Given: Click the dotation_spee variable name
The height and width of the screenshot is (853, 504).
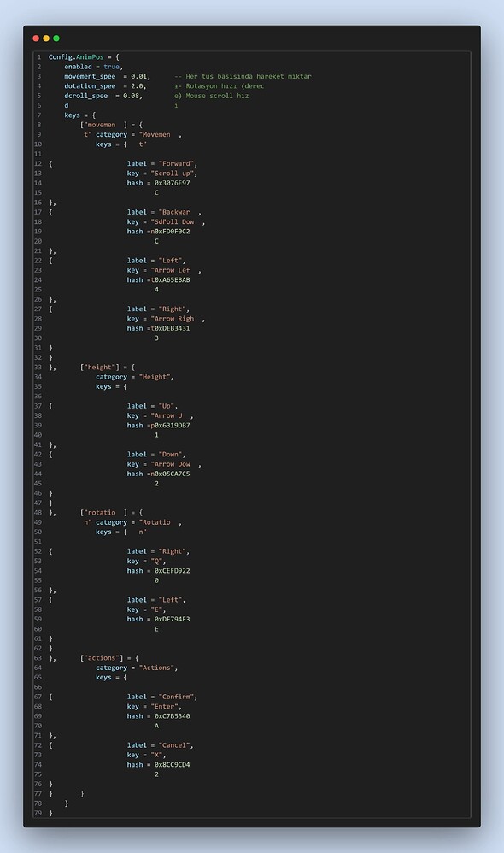Looking at the screenshot, I should 90,86.
